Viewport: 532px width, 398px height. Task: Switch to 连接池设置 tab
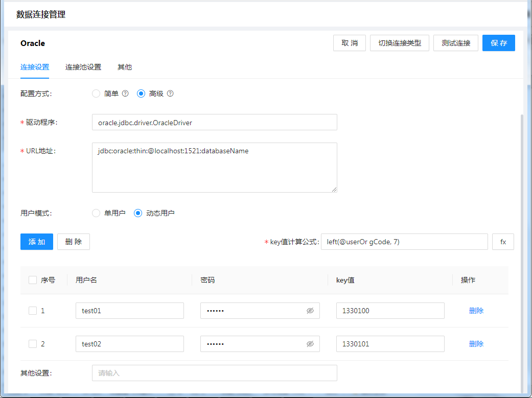click(x=83, y=67)
